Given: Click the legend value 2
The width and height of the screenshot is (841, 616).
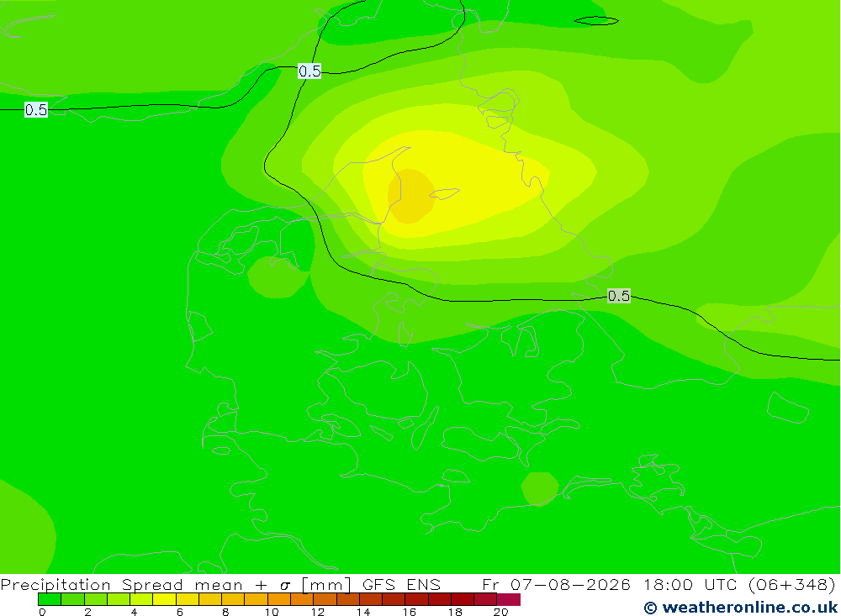Looking at the screenshot, I should pyautogui.click(x=88, y=612).
